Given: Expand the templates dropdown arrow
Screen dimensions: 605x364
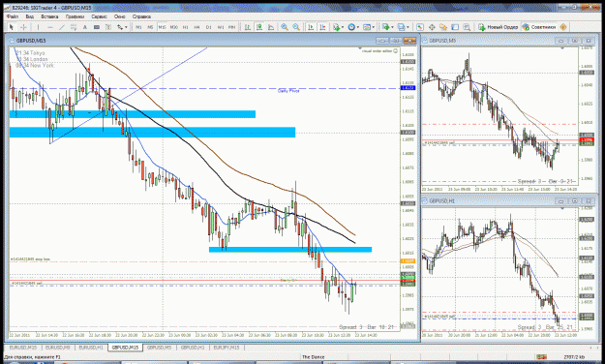Looking at the screenshot, I should (374, 27).
